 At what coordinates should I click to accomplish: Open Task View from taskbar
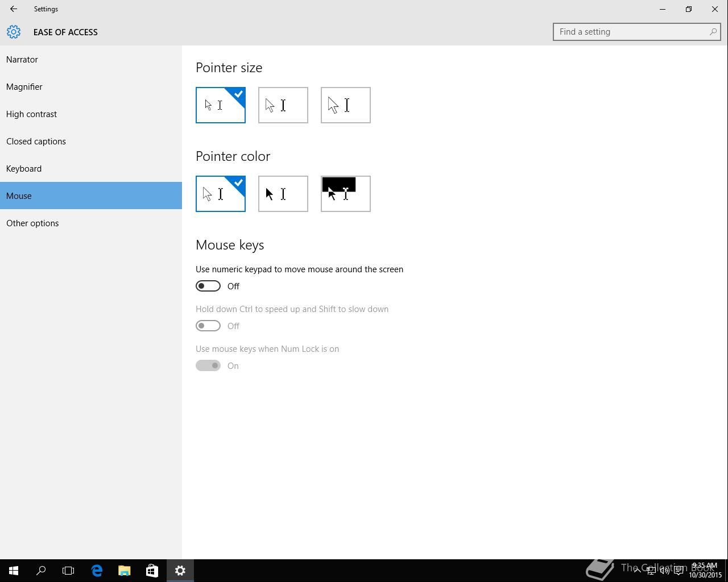[68, 571]
